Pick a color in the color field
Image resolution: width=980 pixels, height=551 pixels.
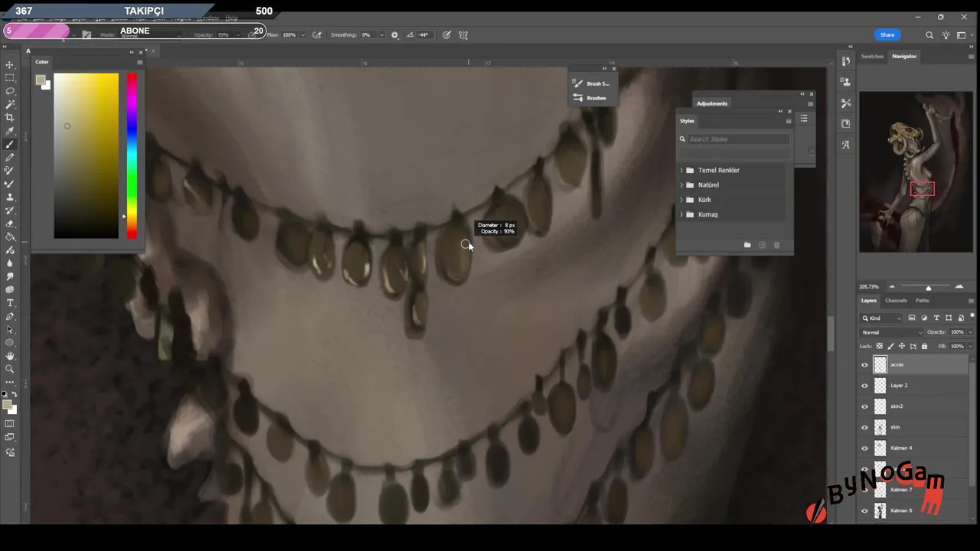click(87, 155)
